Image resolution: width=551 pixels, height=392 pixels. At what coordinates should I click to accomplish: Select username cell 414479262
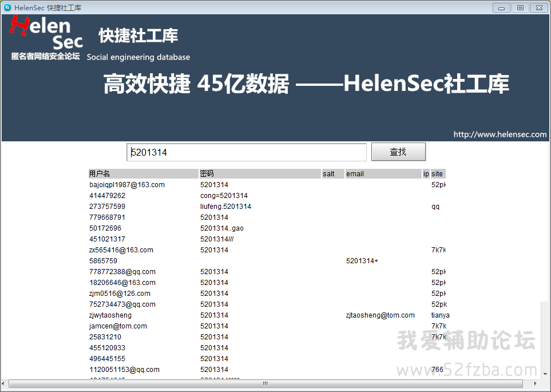(x=107, y=196)
